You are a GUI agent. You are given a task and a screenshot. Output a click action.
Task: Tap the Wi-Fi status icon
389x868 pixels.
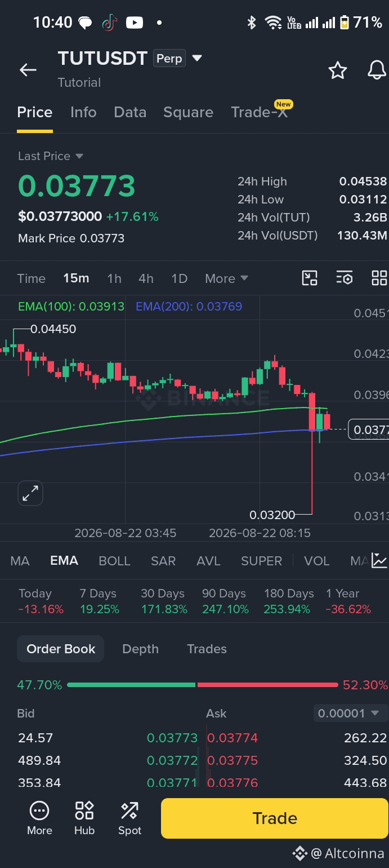click(x=273, y=23)
